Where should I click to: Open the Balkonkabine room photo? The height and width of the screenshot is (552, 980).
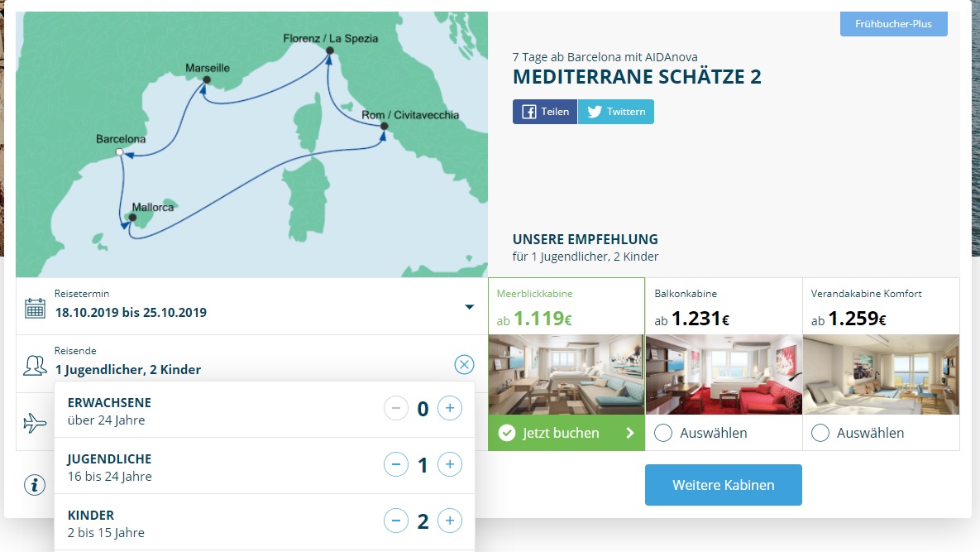[724, 374]
